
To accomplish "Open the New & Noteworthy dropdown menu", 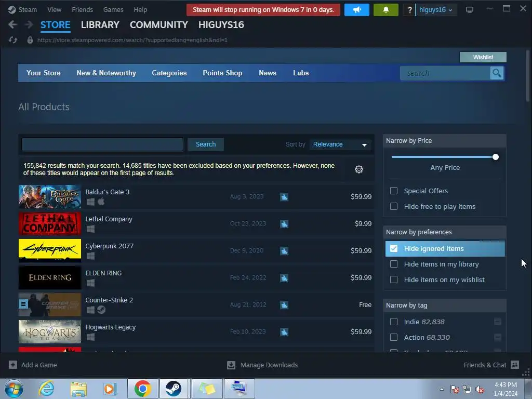I will 106,73.
